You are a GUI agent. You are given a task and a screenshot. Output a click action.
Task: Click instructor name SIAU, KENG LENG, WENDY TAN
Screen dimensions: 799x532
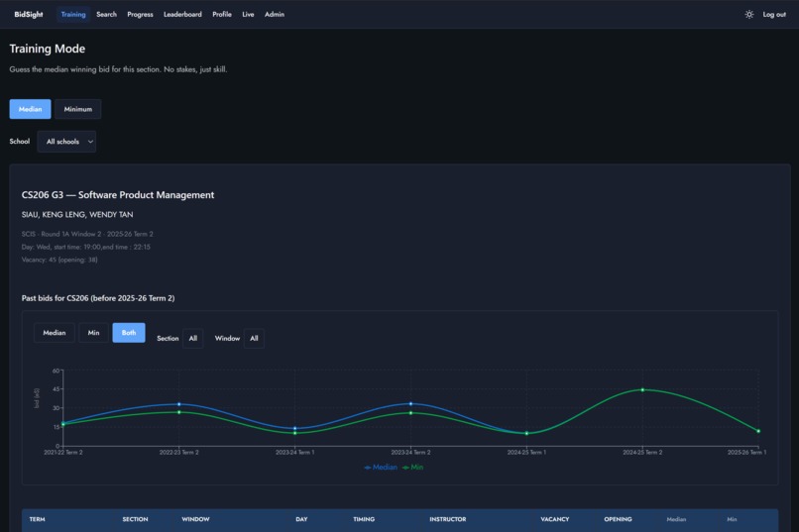pos(77,215)
